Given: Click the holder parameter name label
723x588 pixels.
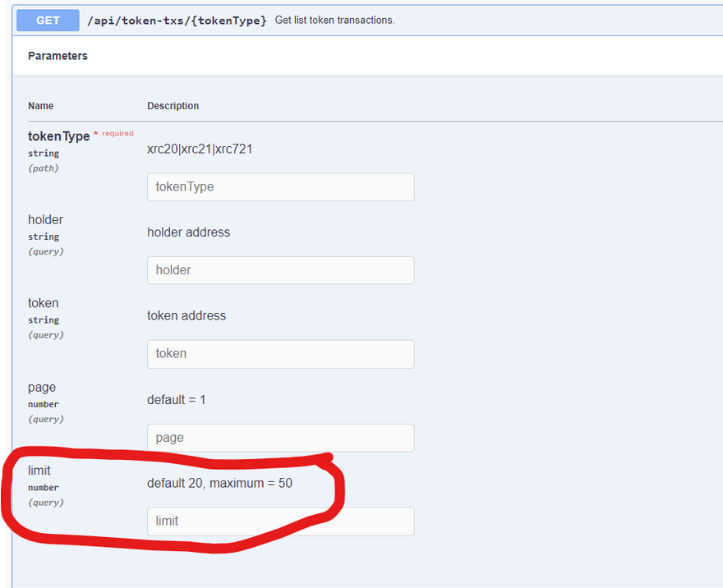Looking at the screenshot, I should [45, 219].
